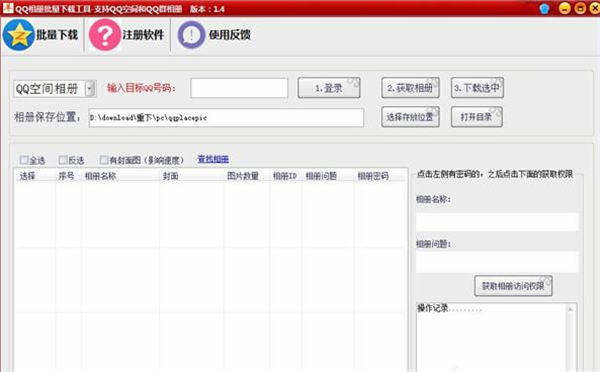Minimize the window with the yellow button

coord(564,8)
